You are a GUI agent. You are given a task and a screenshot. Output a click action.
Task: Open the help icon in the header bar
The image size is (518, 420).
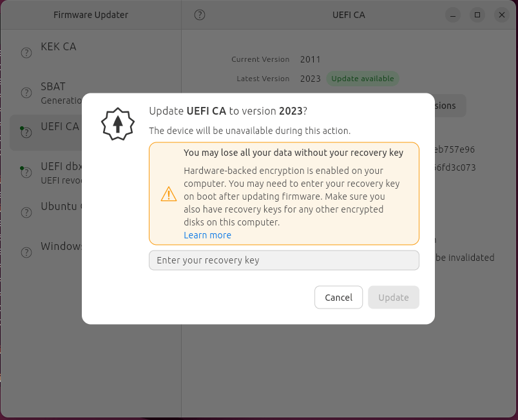[x=200, y=15]
